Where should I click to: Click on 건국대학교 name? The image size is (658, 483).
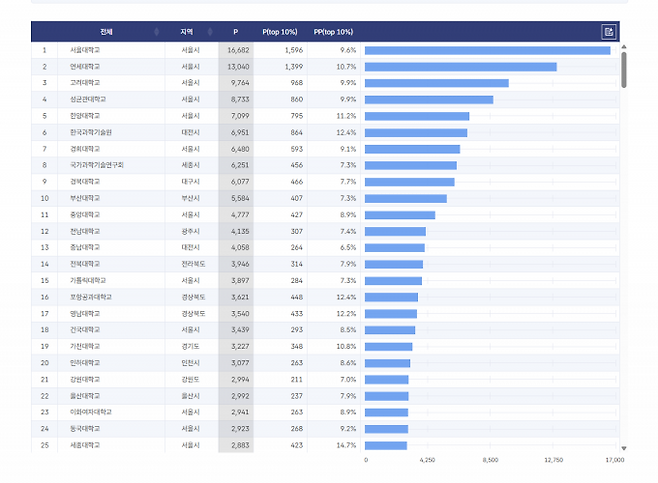(85, 330)
